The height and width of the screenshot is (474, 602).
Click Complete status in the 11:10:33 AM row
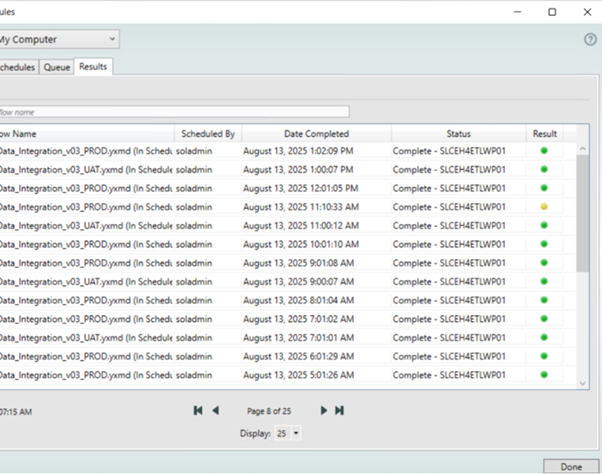449,207
